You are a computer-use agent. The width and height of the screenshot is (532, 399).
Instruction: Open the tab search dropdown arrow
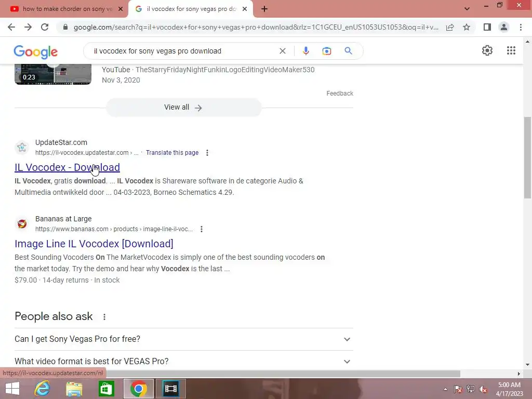pyautogui.click(x=467, y=9)
